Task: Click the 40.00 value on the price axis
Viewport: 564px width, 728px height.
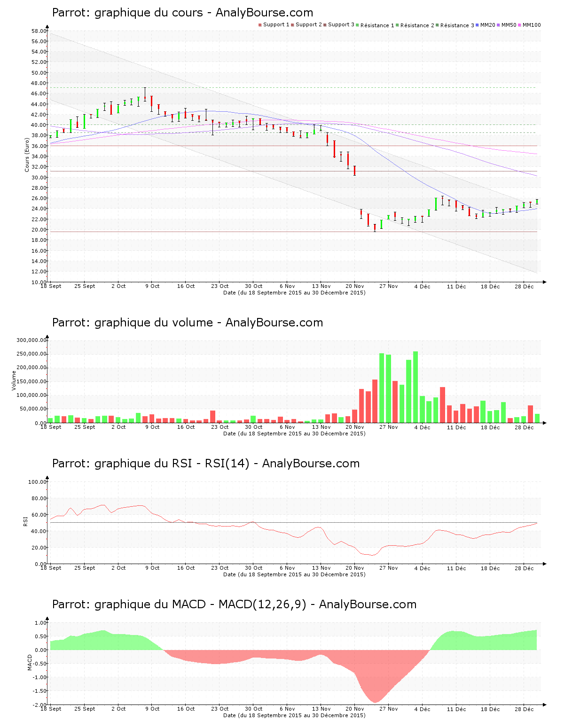Action: click(39, 125)
